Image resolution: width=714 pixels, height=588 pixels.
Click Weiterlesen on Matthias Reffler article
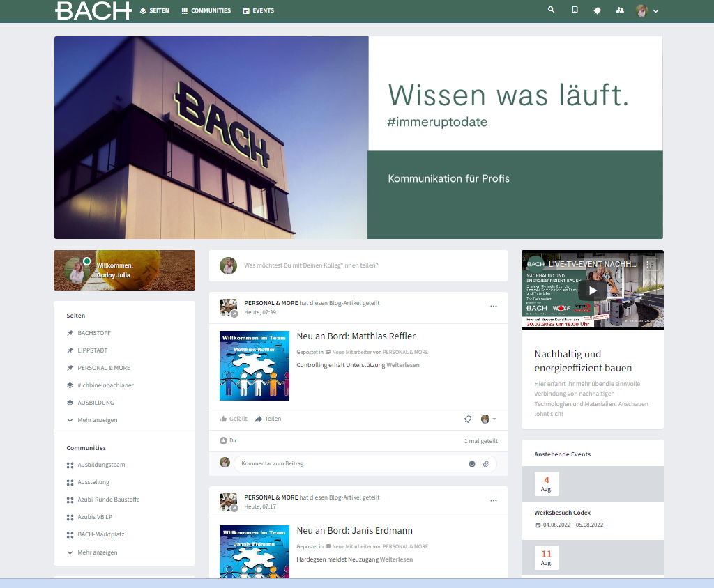pyautogui.click(x=403, y=365)
